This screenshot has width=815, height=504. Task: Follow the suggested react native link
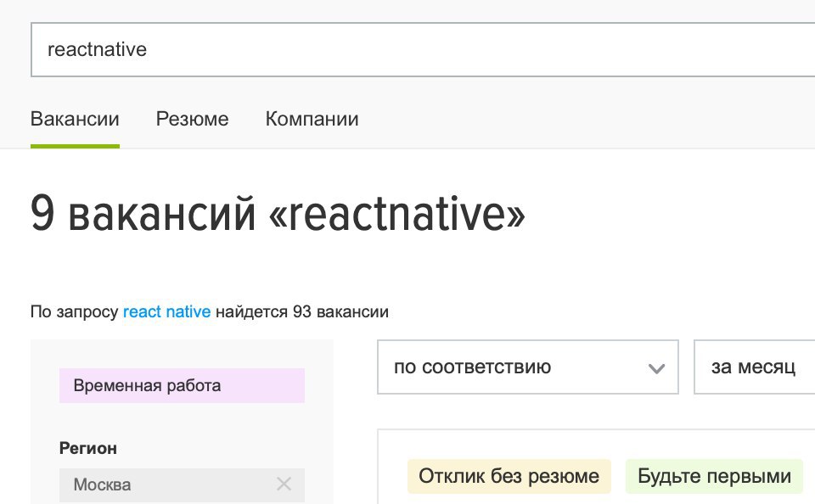coord(166,311)
